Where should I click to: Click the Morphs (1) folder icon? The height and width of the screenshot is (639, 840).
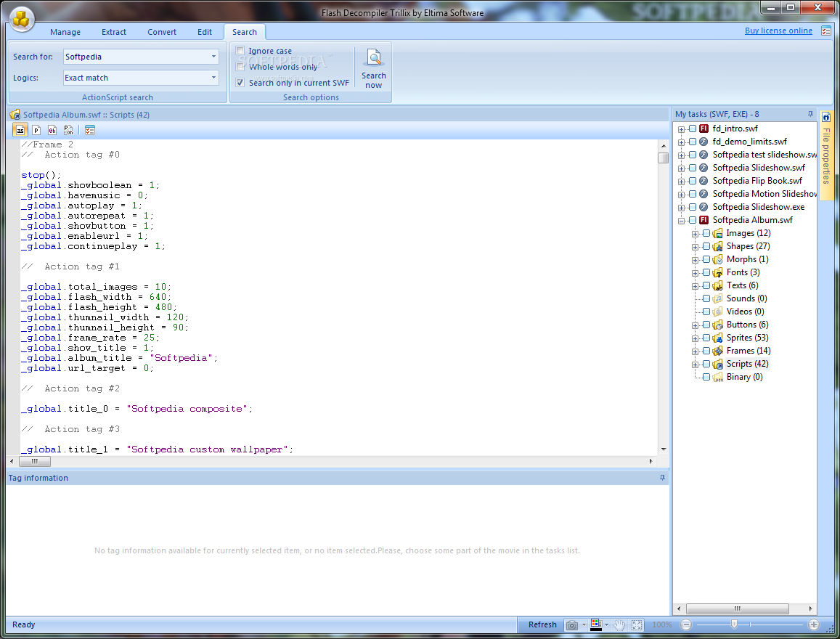click(x=718, y=260)
